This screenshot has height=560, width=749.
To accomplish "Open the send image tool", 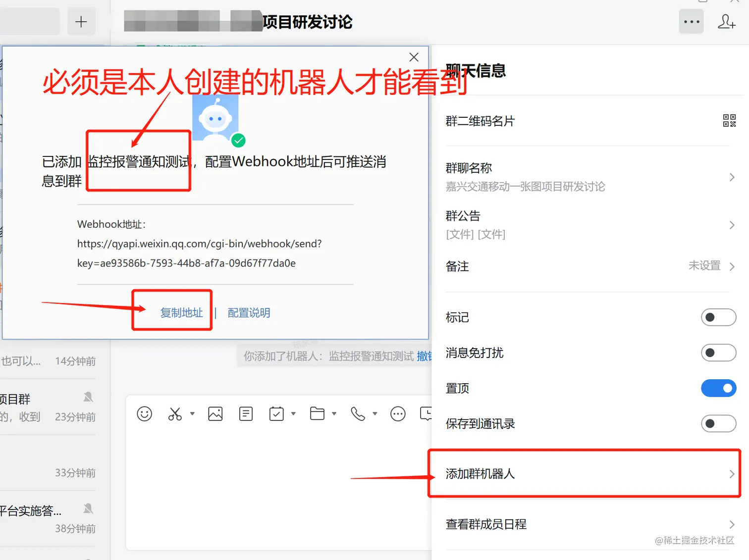I will point(215,413).
